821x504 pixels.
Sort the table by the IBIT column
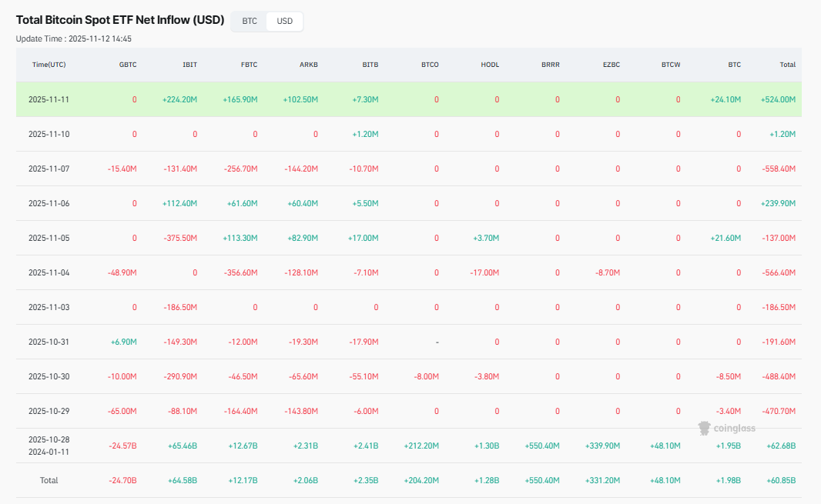189,65
